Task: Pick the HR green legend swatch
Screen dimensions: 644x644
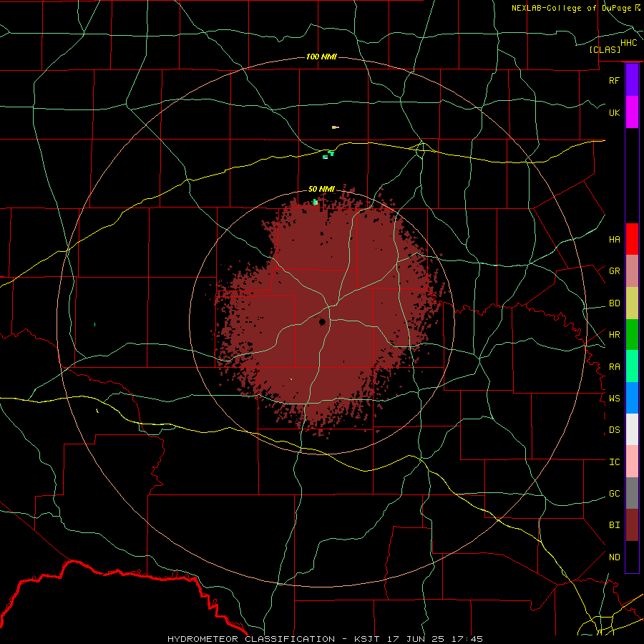Action: [x=632, y=334]
